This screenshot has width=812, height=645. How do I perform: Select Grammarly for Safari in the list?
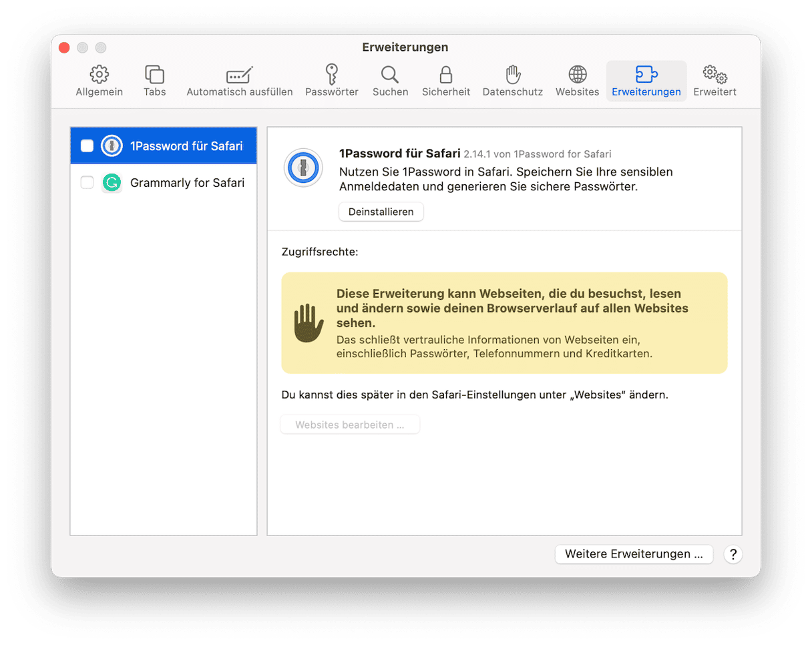187,182
